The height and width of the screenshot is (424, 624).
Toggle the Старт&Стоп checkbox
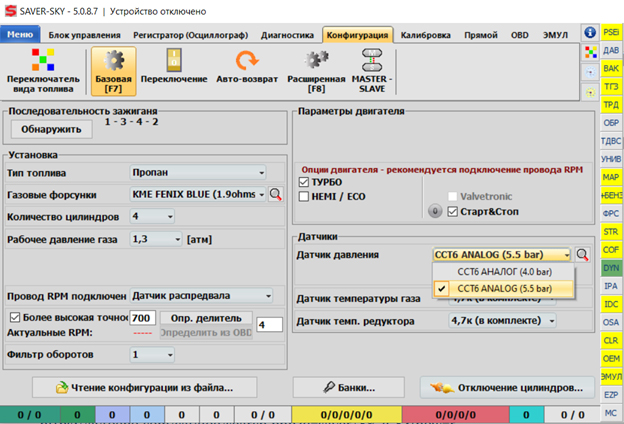coord(453,212)
